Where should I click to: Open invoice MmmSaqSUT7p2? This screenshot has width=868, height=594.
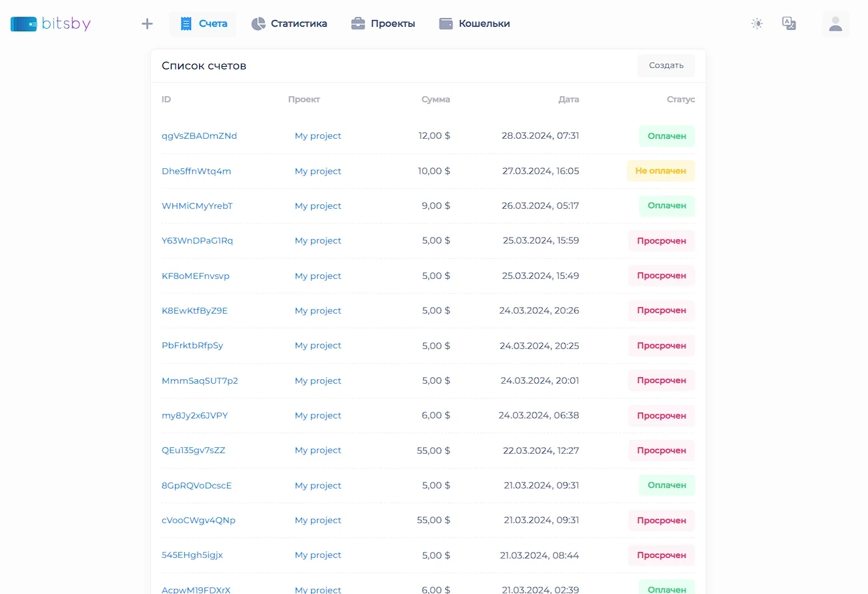click(200, 380)
